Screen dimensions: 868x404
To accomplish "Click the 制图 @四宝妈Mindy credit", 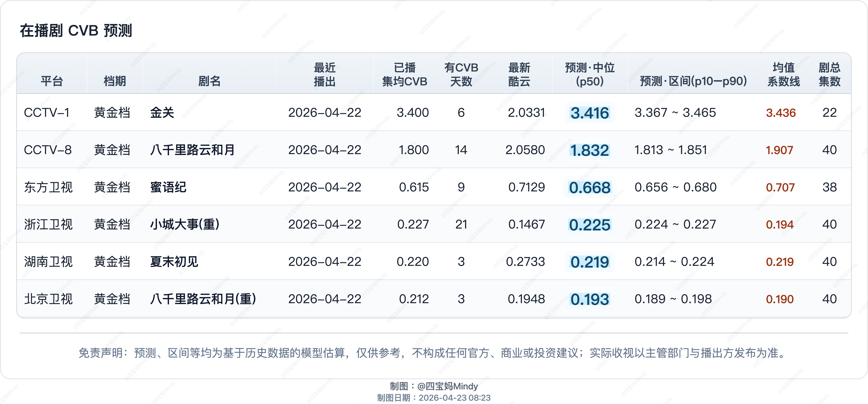I will 434,386.
